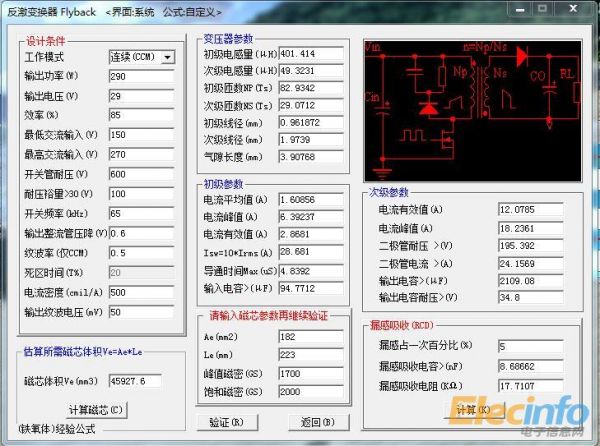Click the 导通时间Max(uS) value field
Screen dimensions: 600x446
311,271
